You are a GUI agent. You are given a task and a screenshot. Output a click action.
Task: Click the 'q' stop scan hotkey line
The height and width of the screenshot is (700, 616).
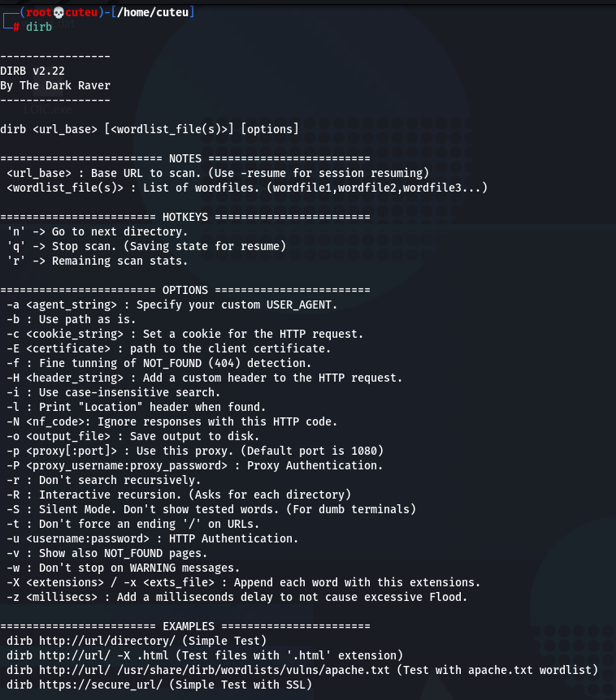click(146, 246)
